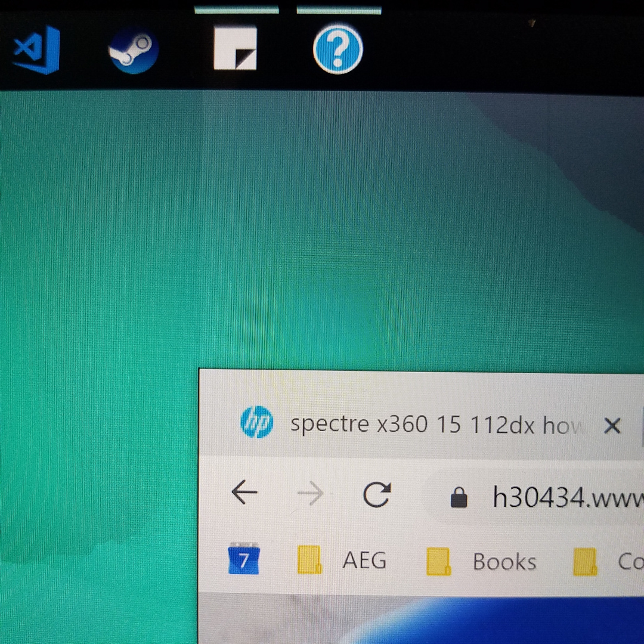The image size is (644, 644).
Task: Click the Books bookmark label text
Action: click(x=504, y=561)
